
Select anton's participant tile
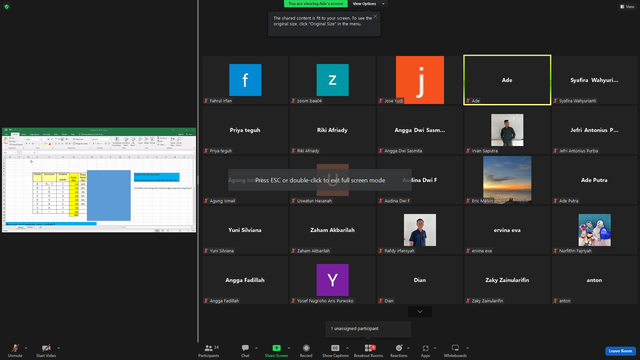tap(594, 280)
